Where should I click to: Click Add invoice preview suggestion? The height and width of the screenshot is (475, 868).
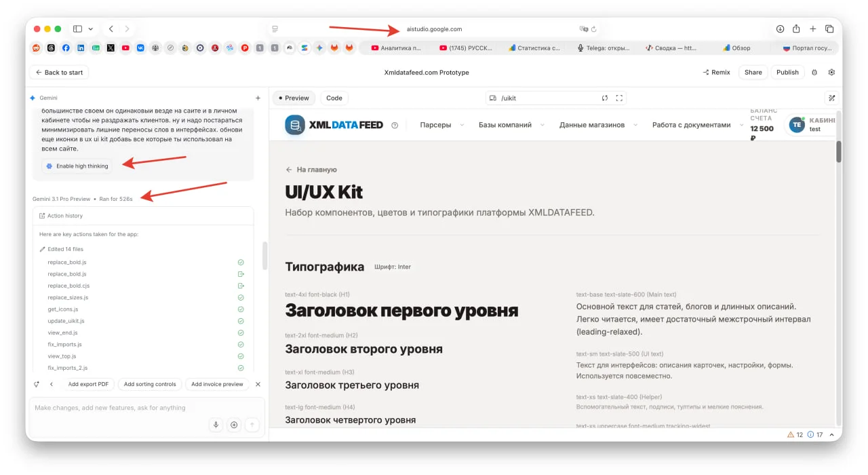[x=217, y=384]
